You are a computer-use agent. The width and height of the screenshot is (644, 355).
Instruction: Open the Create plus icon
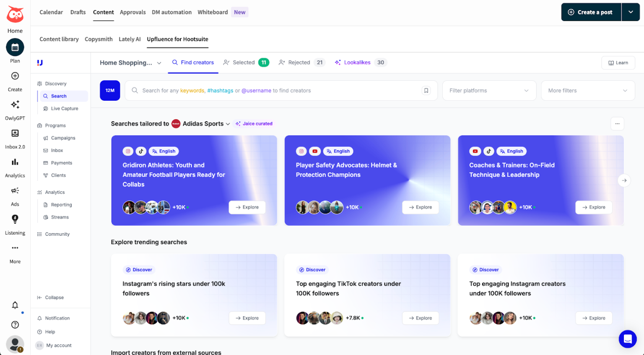coord(15,76)
